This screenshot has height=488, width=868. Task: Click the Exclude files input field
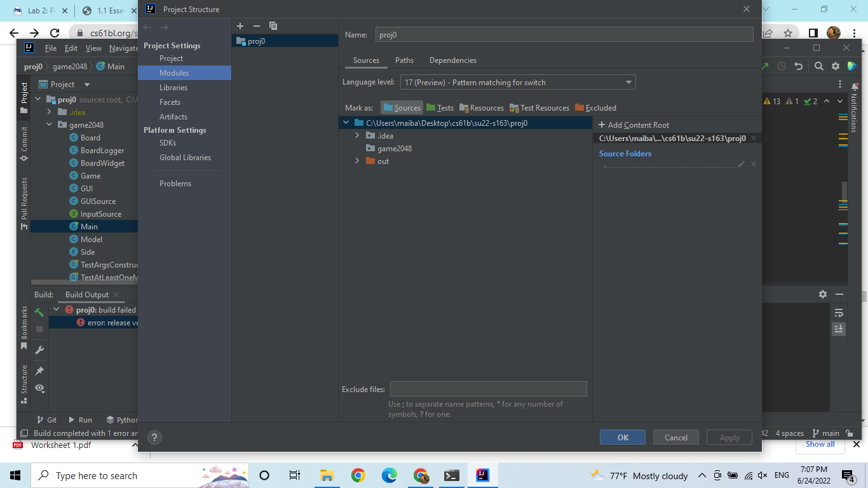coord(488,390)
